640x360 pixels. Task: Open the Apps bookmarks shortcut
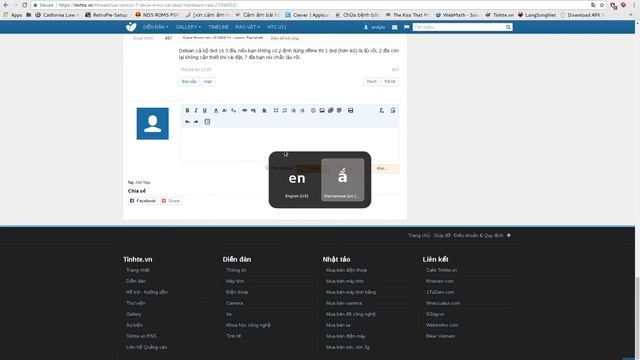pyautogui.click(x=12, y=15)
